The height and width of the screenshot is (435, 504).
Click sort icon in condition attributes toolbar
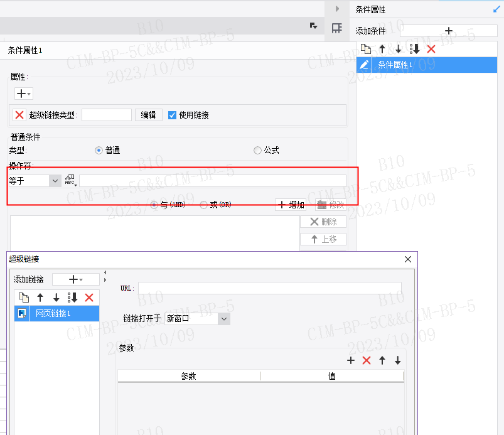[414, 49]
